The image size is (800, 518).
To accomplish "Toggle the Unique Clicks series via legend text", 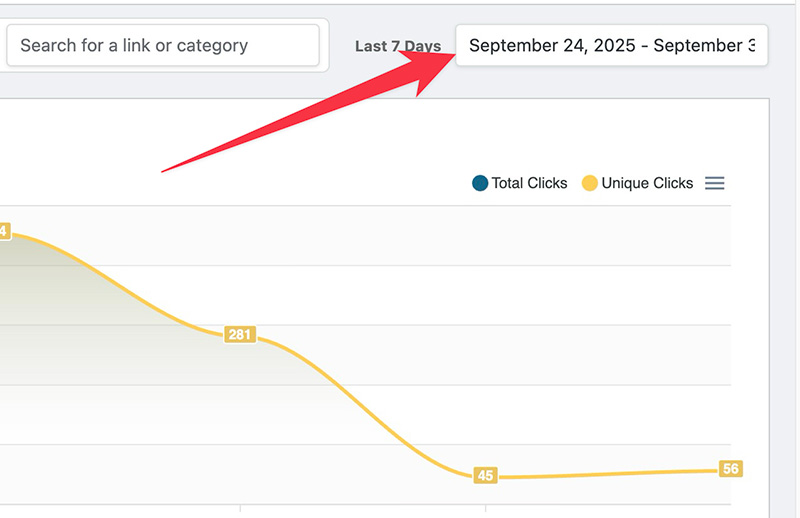I will (647, 183).
